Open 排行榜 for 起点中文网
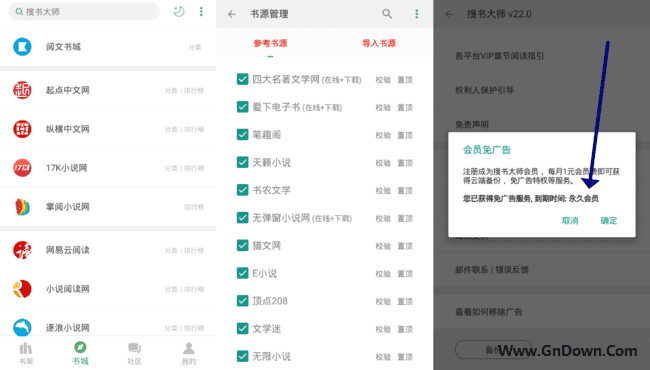The height and width of the screenshot is (370, 650). point(194,90)
